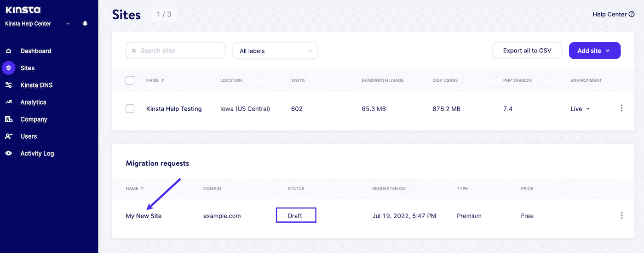The width and height of the screenshot is (644, 253).
Task: Click the 1 / 3 sites counter
Action: [x=164, y=14]
